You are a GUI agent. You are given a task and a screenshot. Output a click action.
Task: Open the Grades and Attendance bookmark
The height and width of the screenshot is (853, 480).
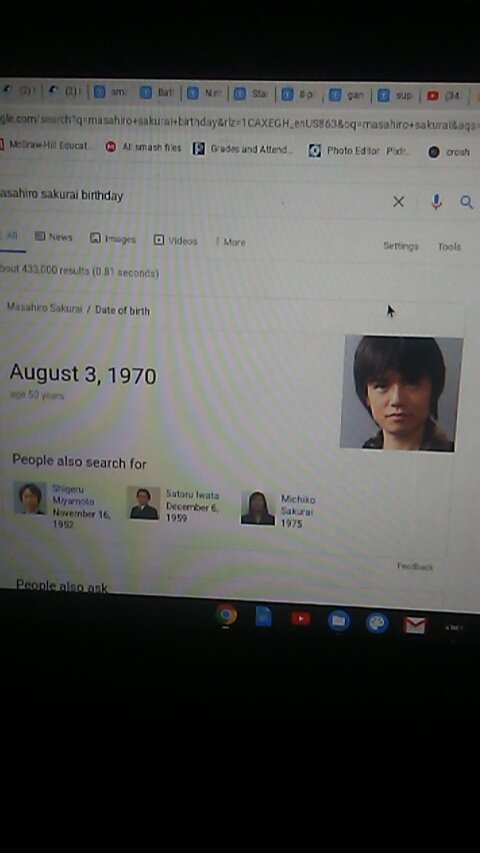[243, 149]
